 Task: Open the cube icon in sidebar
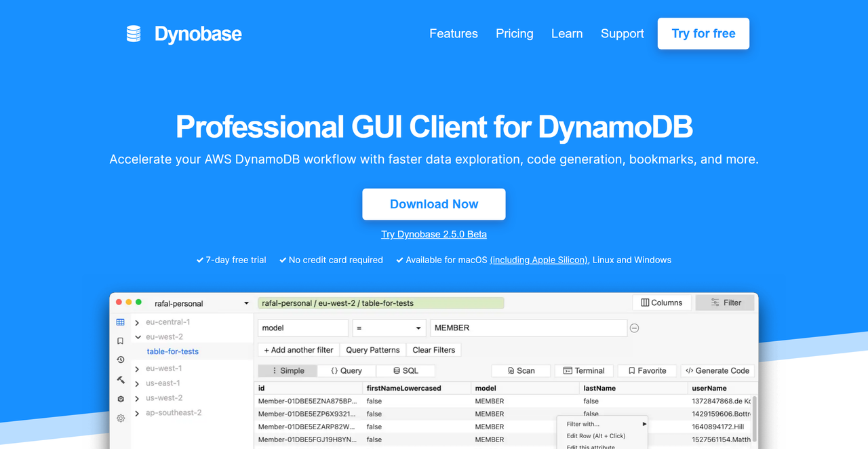click(120, 399)
